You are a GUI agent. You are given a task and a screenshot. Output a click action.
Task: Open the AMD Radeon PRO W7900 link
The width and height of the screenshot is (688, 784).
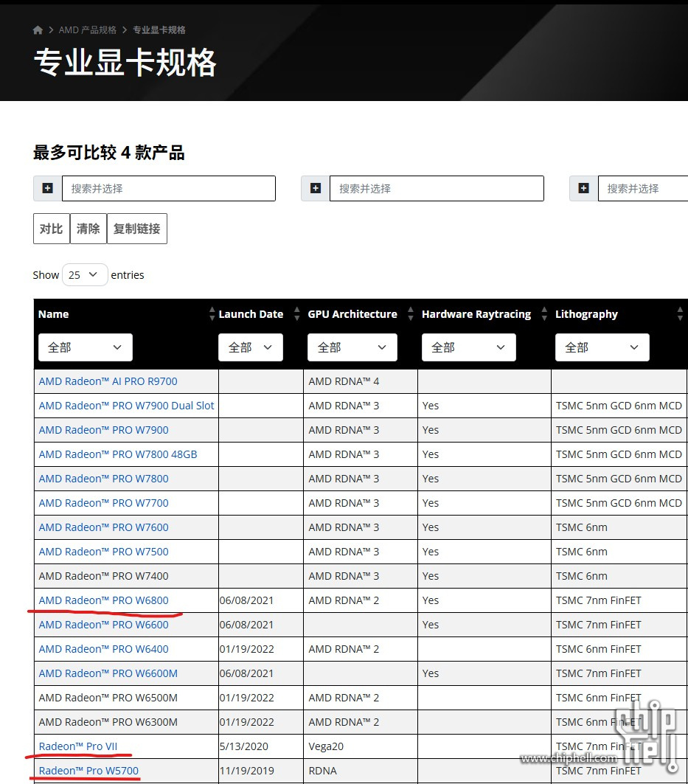click(x=103, y=430)
